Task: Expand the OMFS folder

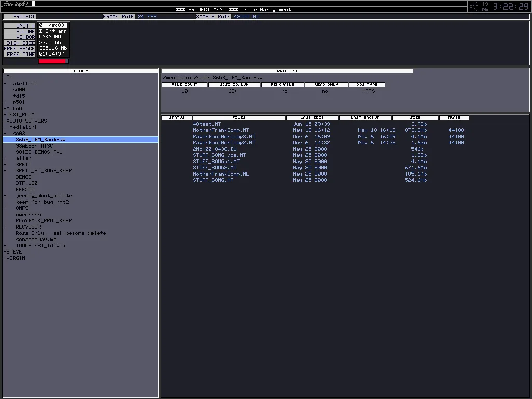Action: coord(5,208)
